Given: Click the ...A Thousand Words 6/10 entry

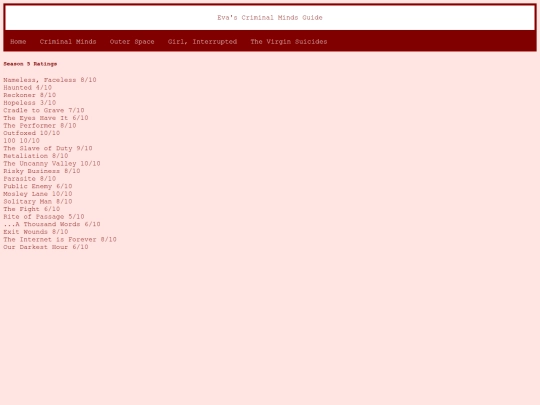Looking at the screenshot, I should (52, 224).
